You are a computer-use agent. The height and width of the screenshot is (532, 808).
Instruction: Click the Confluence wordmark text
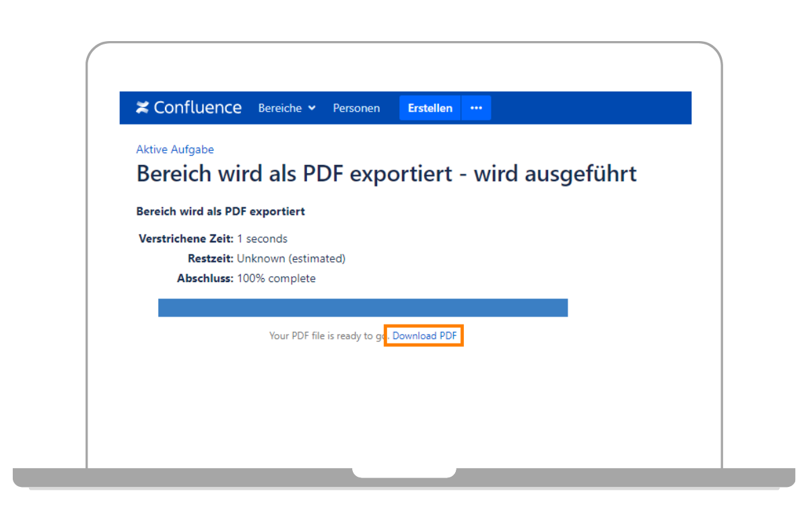tap(197, 108)
